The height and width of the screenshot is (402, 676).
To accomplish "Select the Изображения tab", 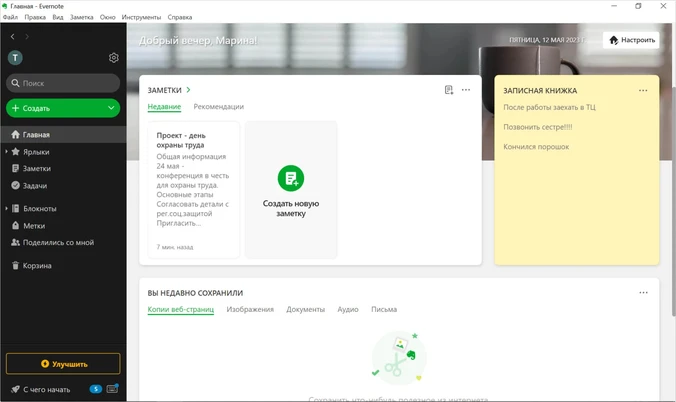I will [250, 309].
